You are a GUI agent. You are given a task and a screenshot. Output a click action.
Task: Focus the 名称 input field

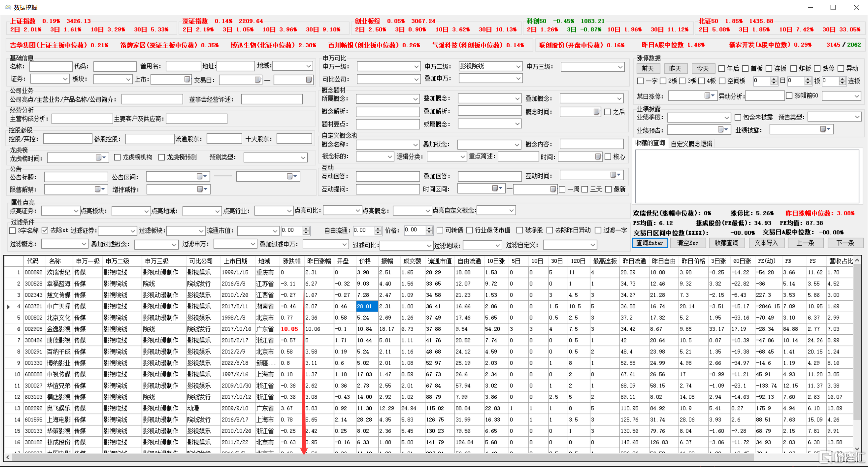point(51,66)
